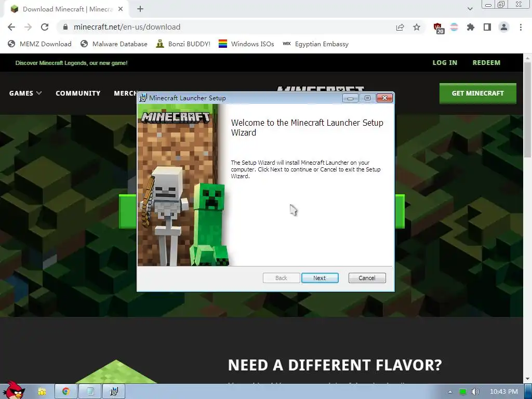
Task: Open the File Explorer taskbar icon
Action: coord(42,392)
